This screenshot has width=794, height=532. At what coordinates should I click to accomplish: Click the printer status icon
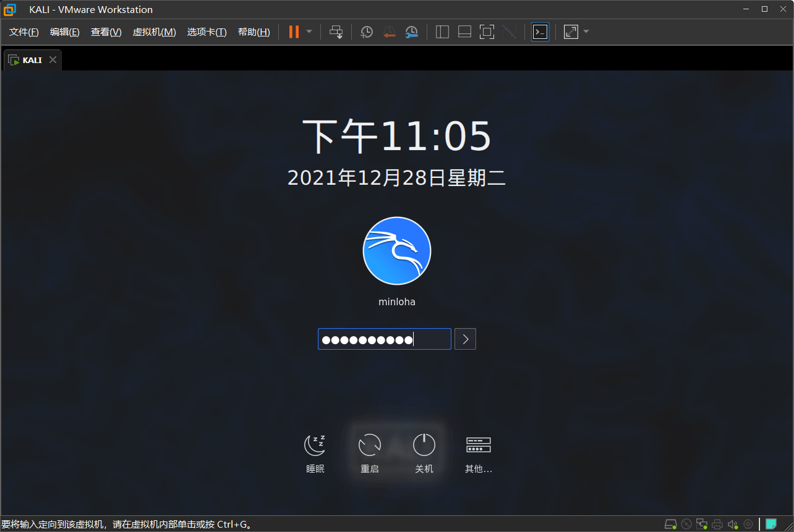pos(717,525)
